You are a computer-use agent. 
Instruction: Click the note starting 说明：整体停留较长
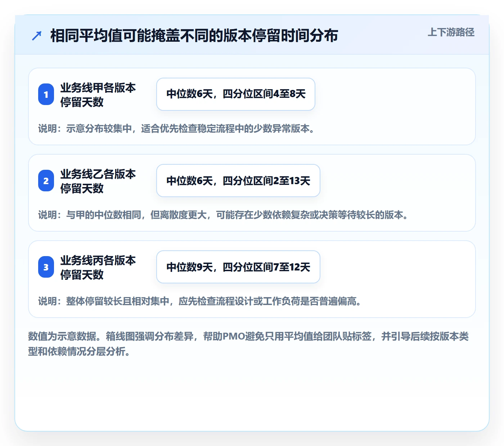(201, 301)
